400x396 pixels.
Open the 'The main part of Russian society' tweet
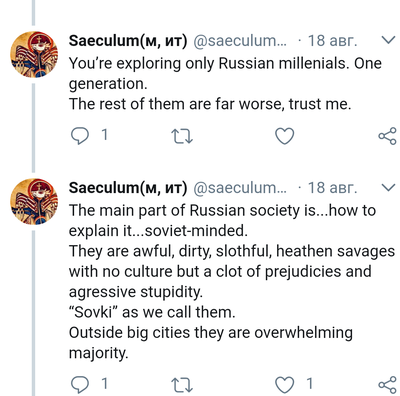[232, 282]
